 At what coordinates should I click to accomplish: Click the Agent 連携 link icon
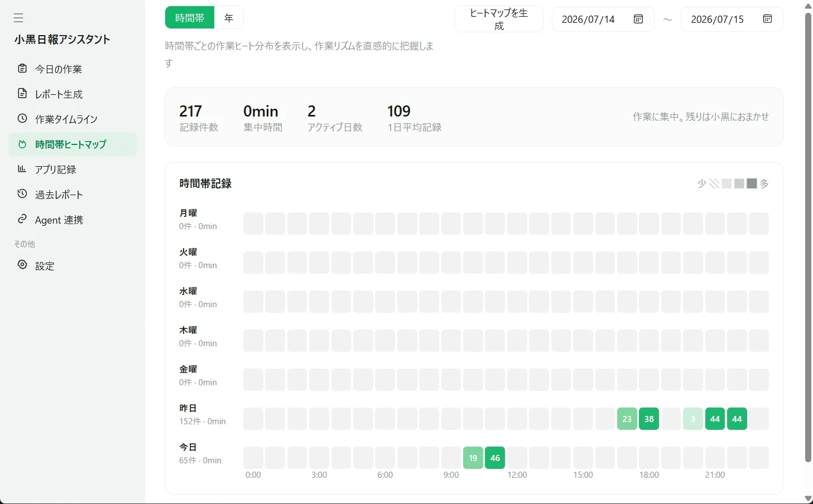tap(22, 219)
